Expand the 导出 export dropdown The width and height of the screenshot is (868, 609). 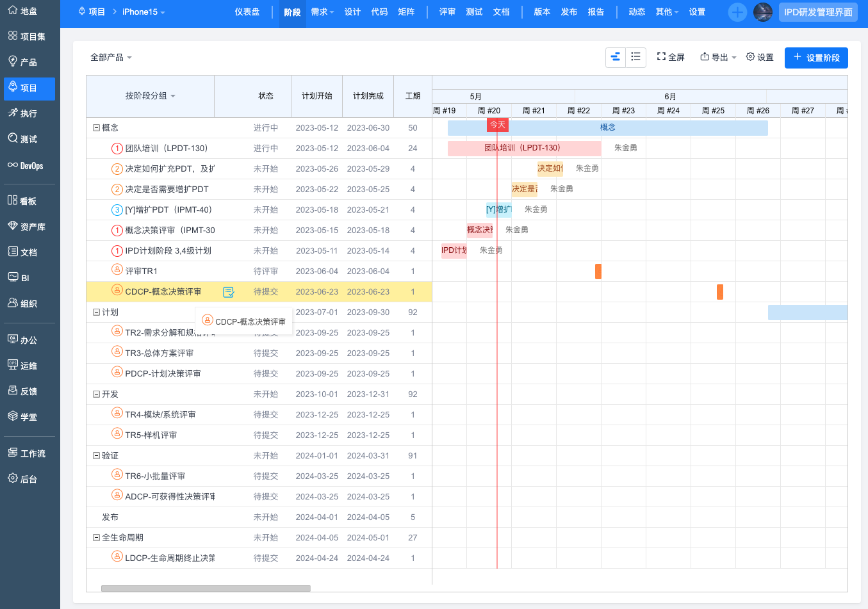718,57
